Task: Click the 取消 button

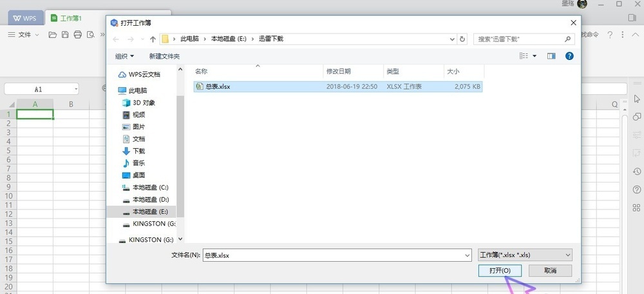Action: [550, 271]
